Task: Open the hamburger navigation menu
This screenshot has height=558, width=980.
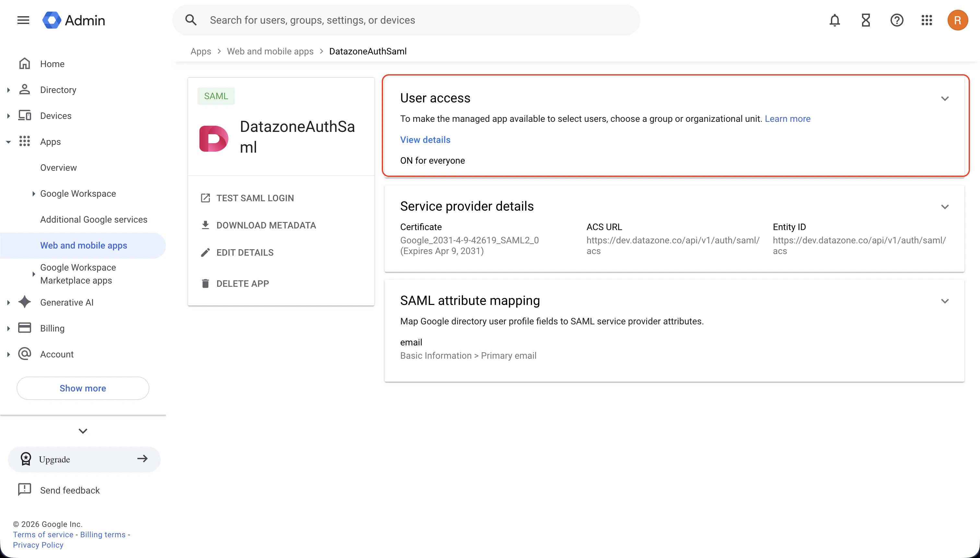Action: [23, 20]
